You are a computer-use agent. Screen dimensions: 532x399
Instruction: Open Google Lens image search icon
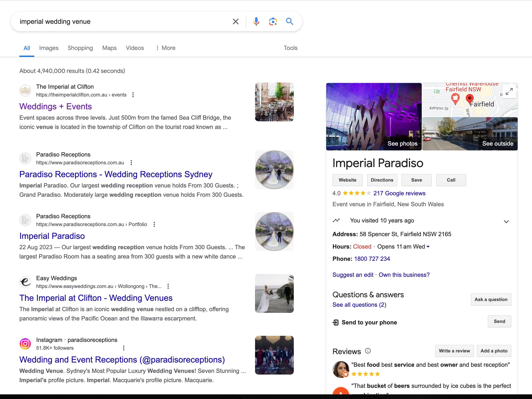click(x=273, y=22)
